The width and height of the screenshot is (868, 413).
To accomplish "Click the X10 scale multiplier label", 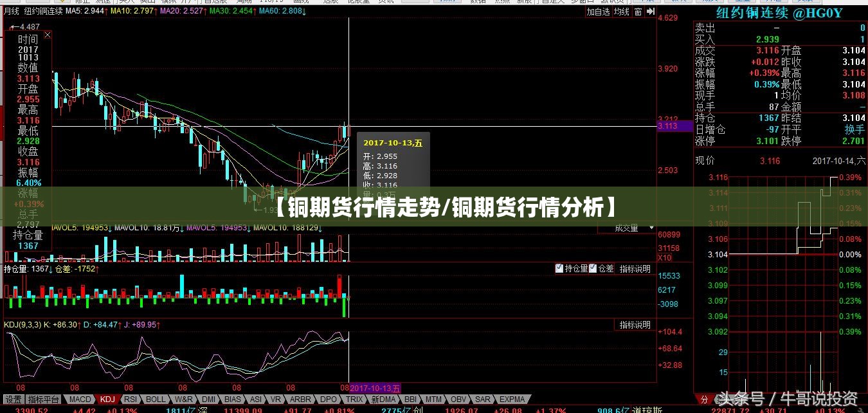I will tap(665, 257).
